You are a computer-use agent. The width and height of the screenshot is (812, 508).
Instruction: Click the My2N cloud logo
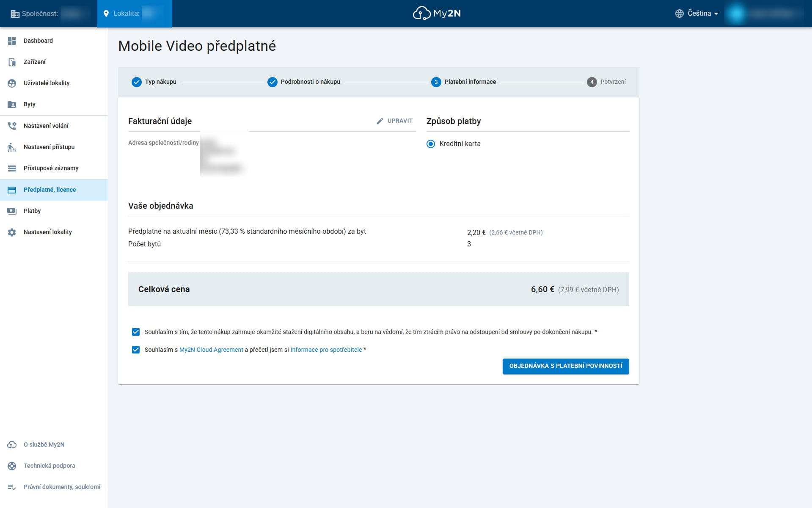coord(437,13)
